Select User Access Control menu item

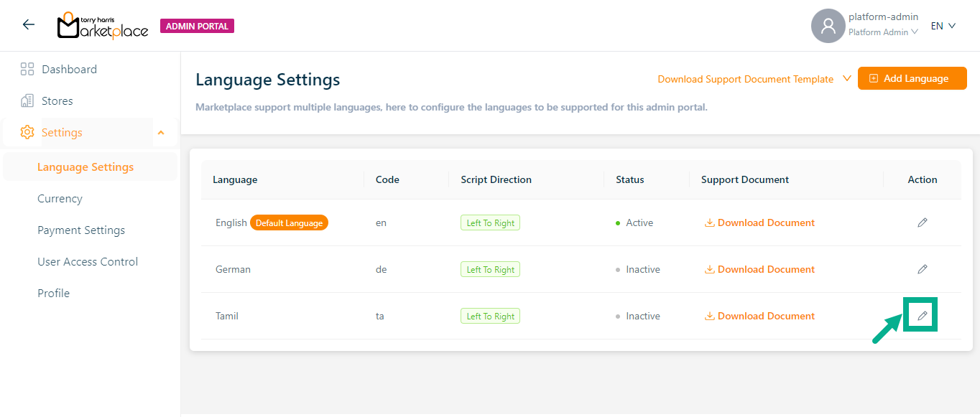tap(88, 262)
